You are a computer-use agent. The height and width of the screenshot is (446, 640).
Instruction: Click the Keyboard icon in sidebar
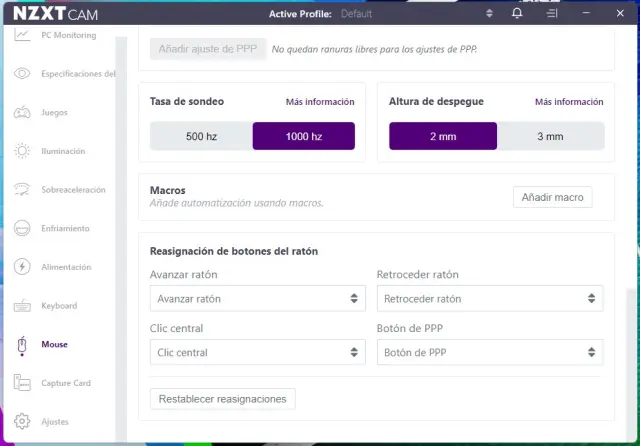coord(22,306)
